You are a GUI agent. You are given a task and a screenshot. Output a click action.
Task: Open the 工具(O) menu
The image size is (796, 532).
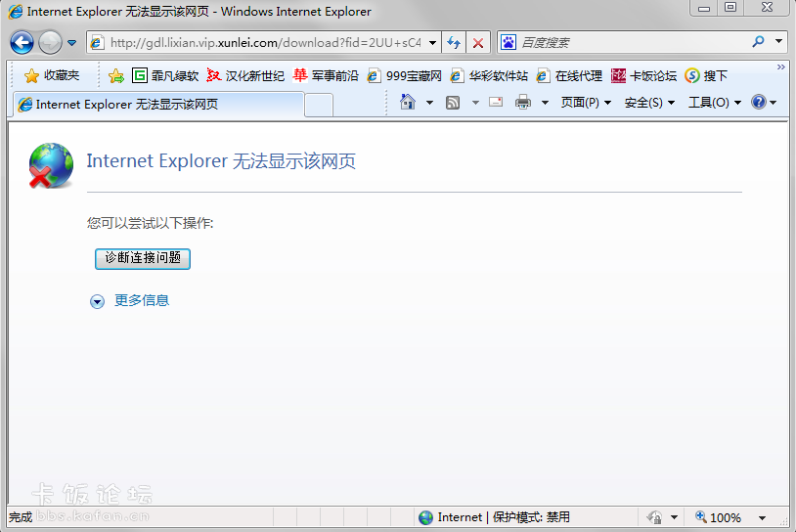click(715, 103)
